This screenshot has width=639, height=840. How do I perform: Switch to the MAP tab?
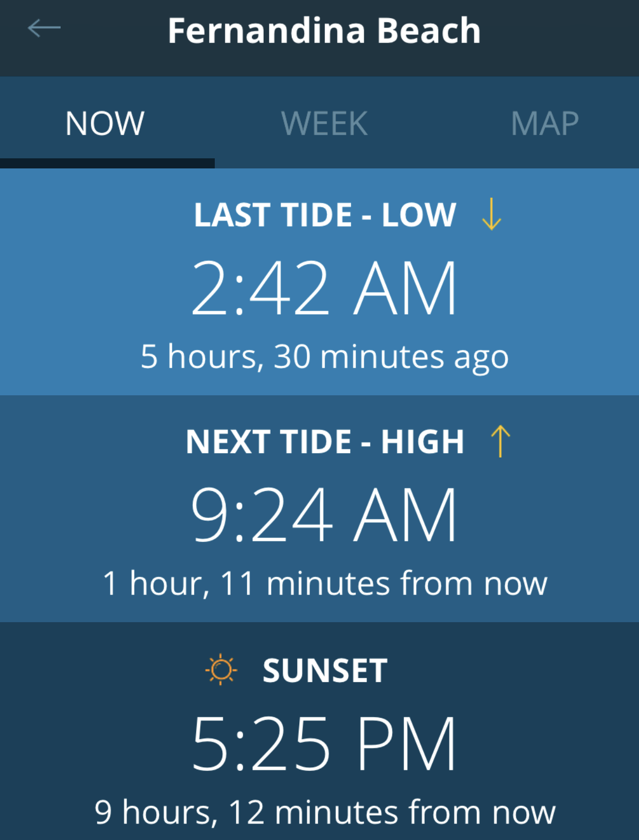point(544,123)
